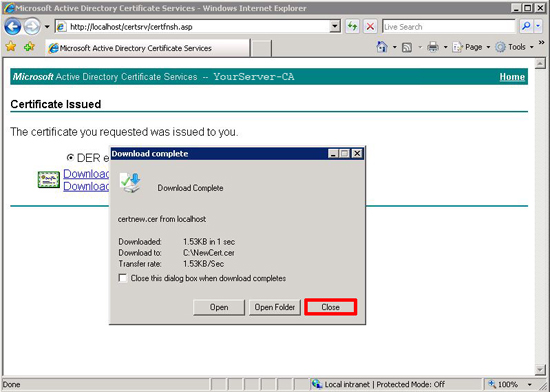550x392 pixels.
Task: Open the recent pages dropdown arrow
Action: pyautogui.click(x=47, y=27)
